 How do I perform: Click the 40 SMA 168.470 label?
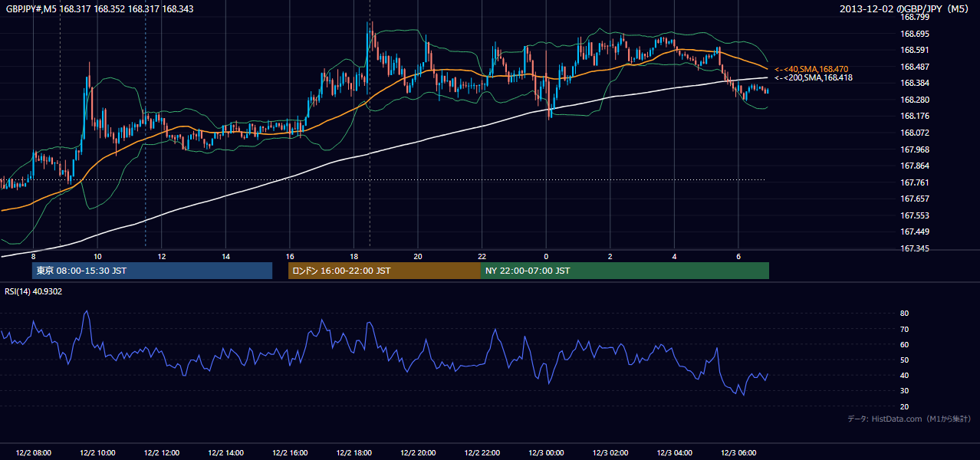(x=811, y=69)
